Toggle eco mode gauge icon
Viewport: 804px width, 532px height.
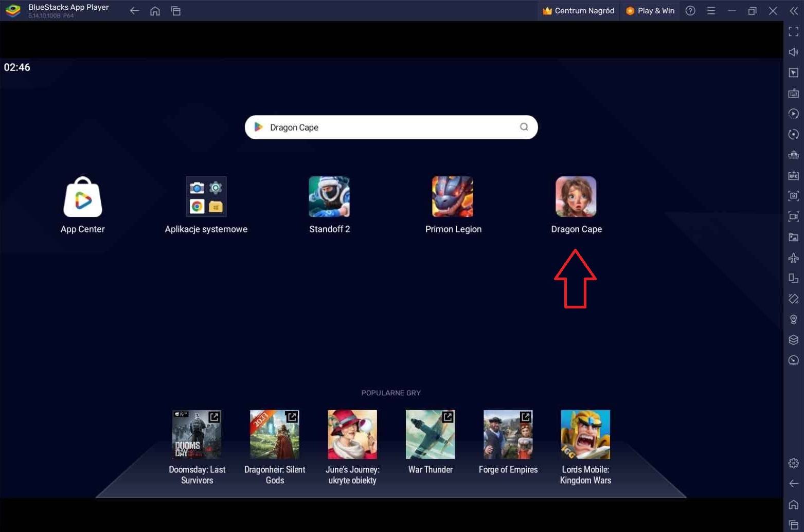[793, 360]
